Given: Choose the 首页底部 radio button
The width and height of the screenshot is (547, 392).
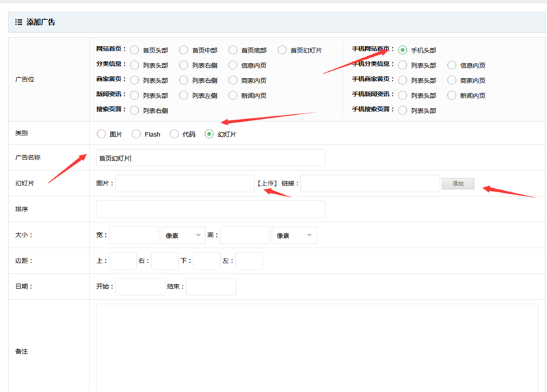Looking at the screenshot, I should click(x=233, y=50).
